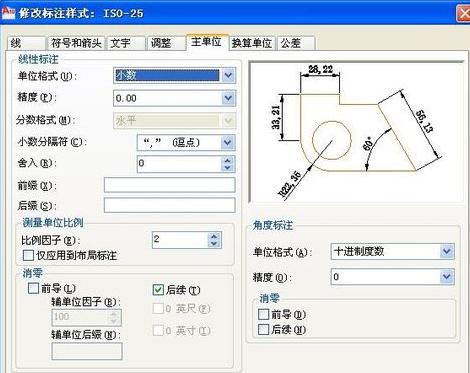Open the 小数分隔符 dropdown
This screenshot has width=470, height=373.
click(x=186, y=143)
